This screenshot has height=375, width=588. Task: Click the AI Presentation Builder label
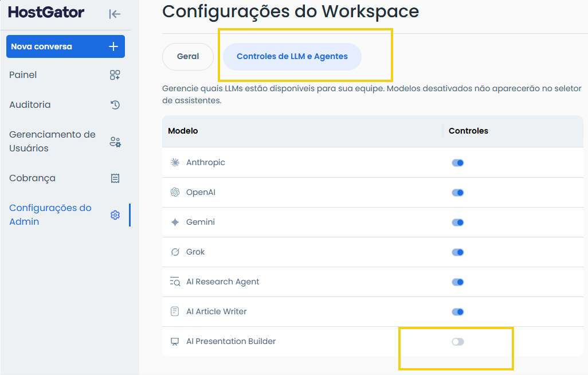pyautogui.click(x=231, y=341)
